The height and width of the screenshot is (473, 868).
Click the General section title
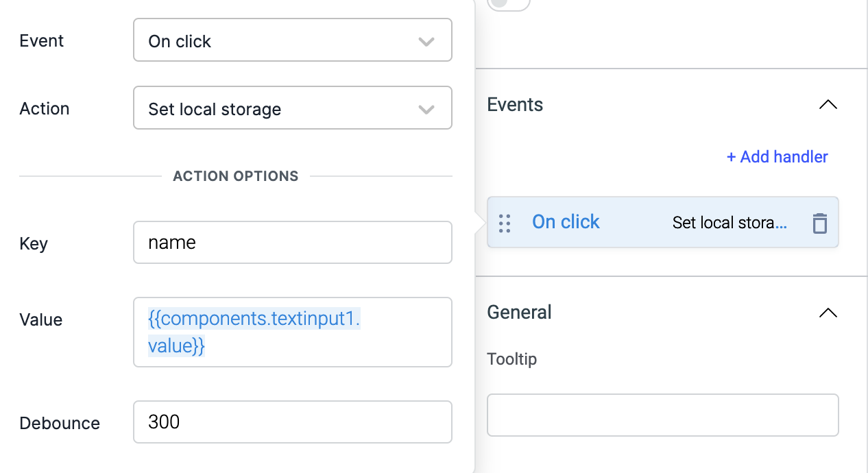click(519, 313)
